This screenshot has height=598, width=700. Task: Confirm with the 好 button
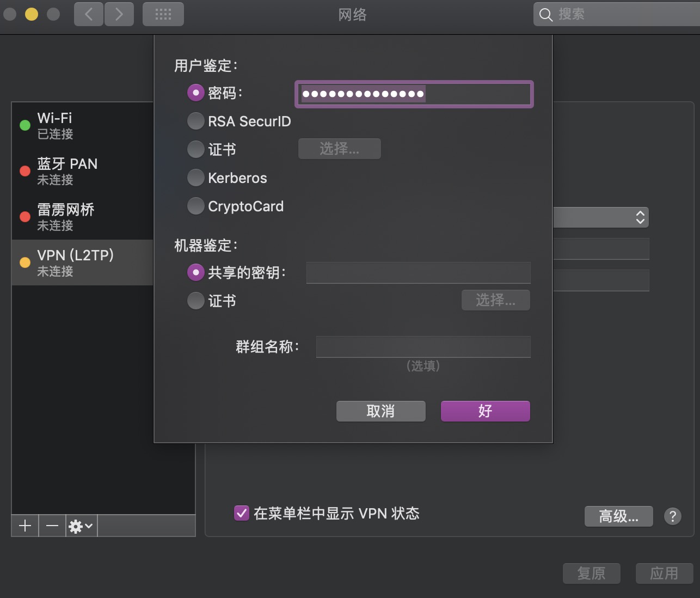click(x=485, y=411)
